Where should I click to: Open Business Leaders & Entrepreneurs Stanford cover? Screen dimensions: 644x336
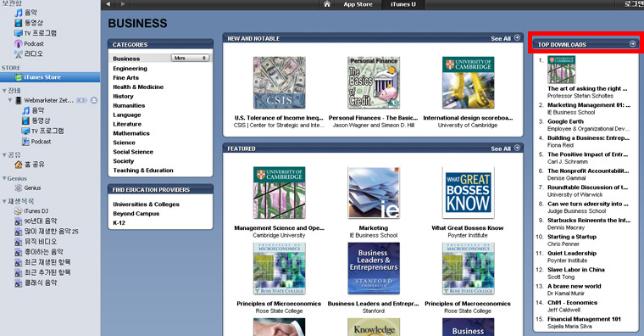[x=374, y=268]
